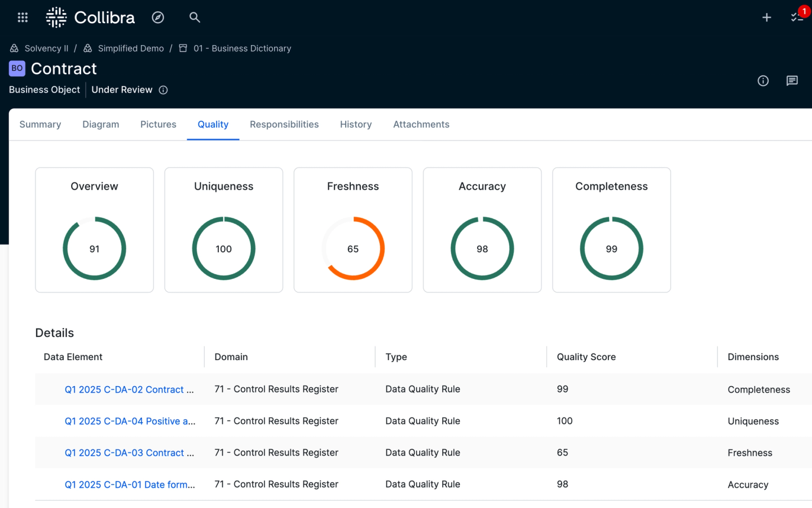This screenshot has width=812, height=508.
Task: Click the Freshness score gauge
Action: (353, 248)
